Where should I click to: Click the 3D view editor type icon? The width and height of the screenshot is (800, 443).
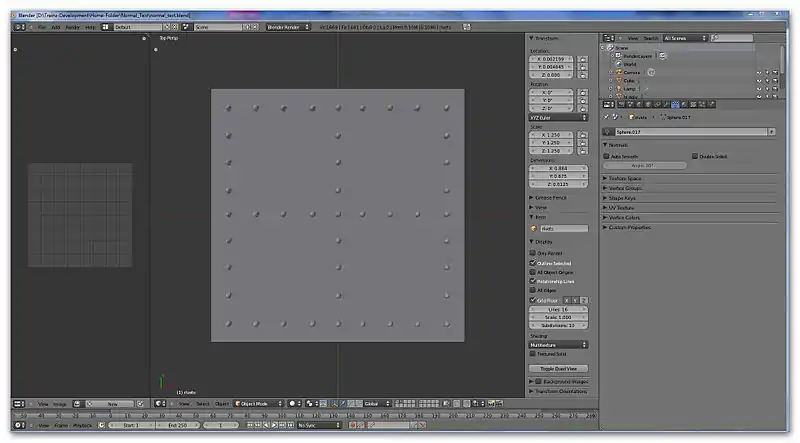[x=158, y=403]
